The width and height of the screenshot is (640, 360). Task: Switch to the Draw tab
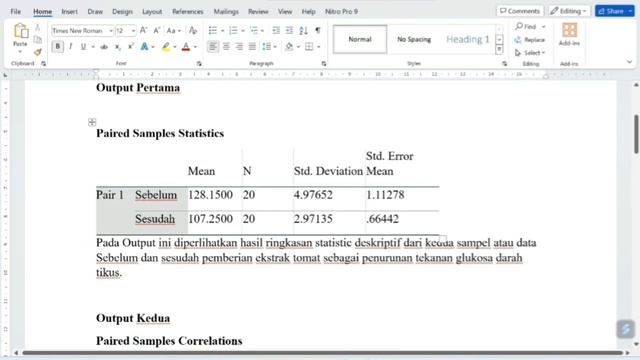point(95,11)
